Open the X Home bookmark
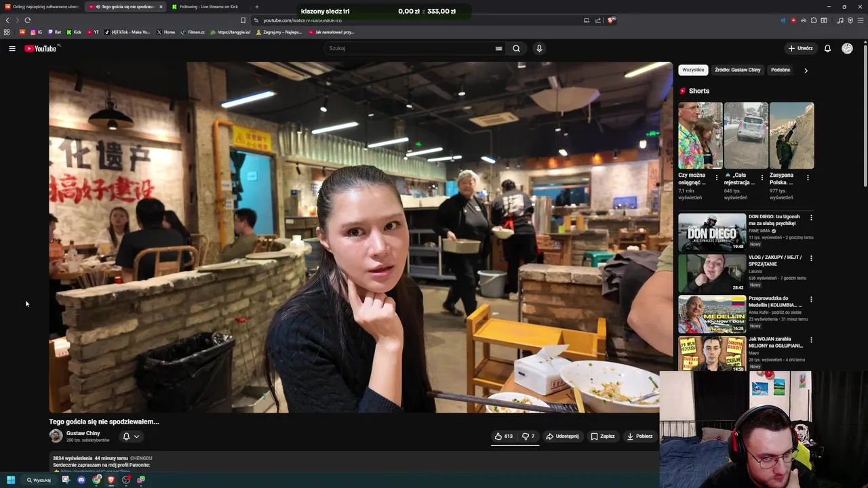The image size is (868, 488). click(x=165, y=32)
